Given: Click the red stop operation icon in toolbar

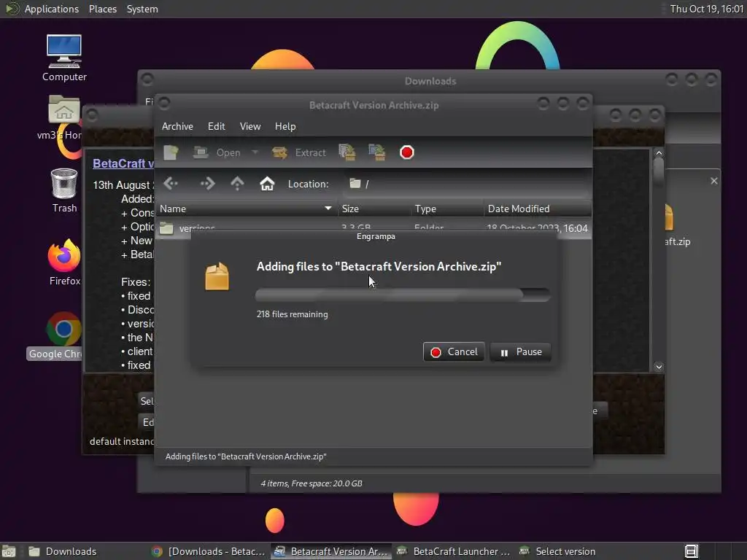Looking at the screenshot, I should click(x=407, y=152).
